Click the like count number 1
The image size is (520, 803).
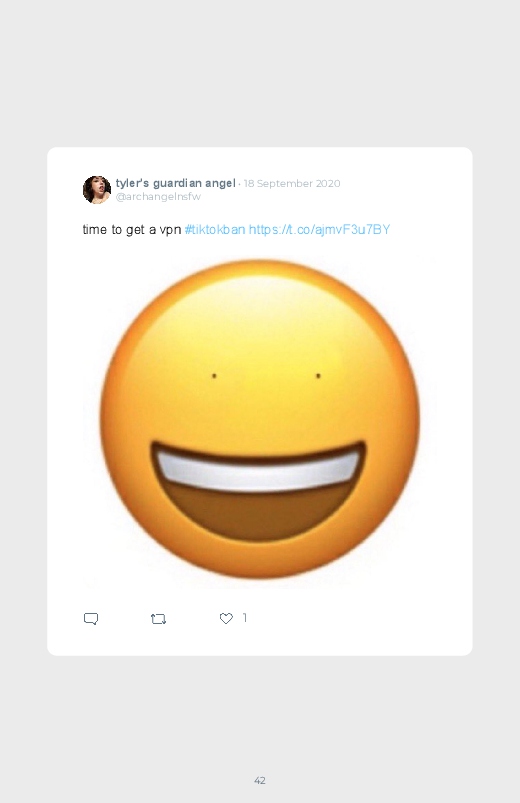click(x=244, y=618)
